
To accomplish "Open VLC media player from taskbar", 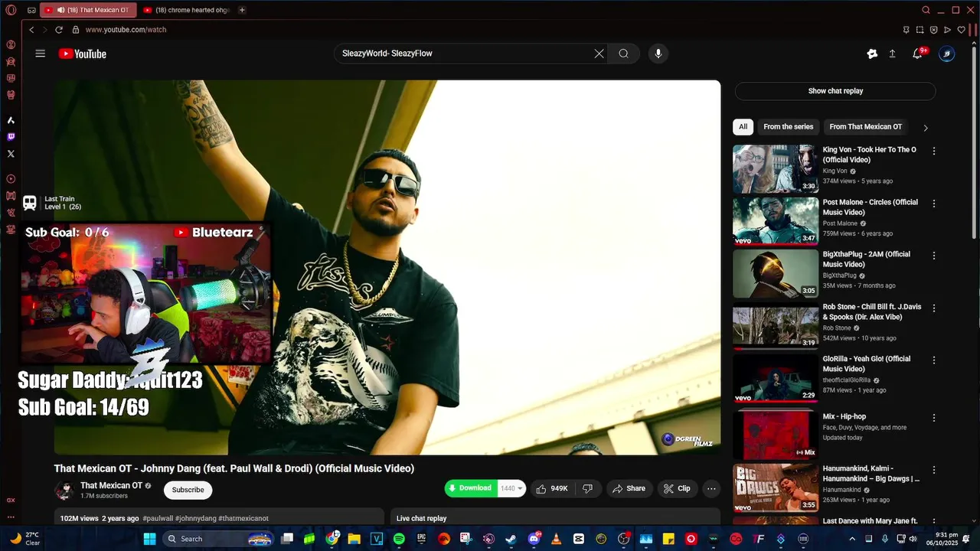I will [x=556, y=539].
